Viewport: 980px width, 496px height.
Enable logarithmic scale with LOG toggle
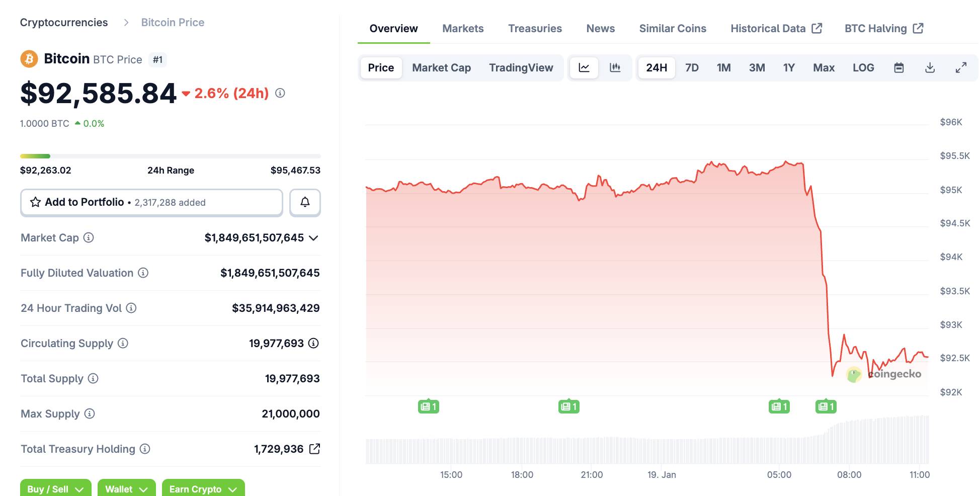[863, 67]
